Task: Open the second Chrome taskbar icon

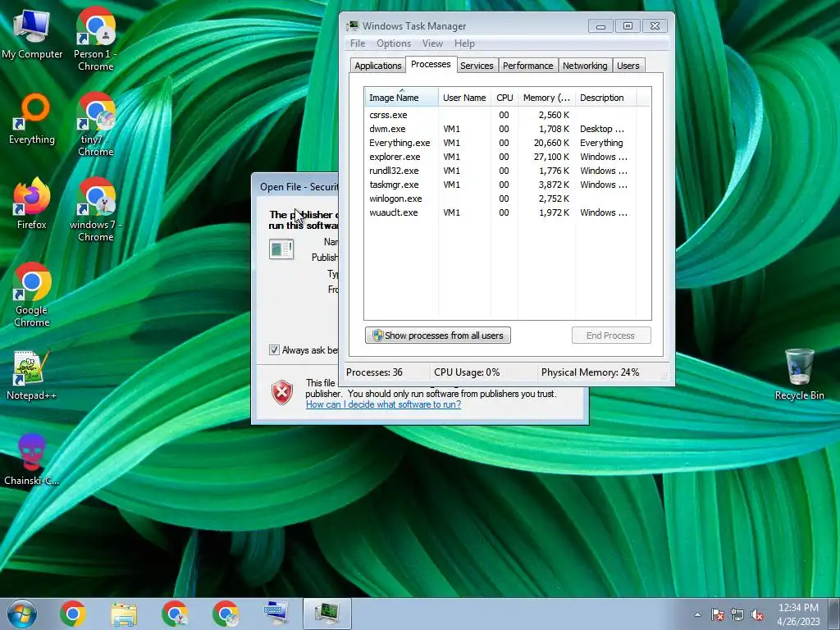Action: tap(175, 614)
